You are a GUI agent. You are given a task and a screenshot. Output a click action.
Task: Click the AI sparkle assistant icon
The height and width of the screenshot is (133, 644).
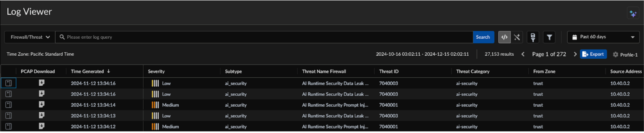click(633, 14)
